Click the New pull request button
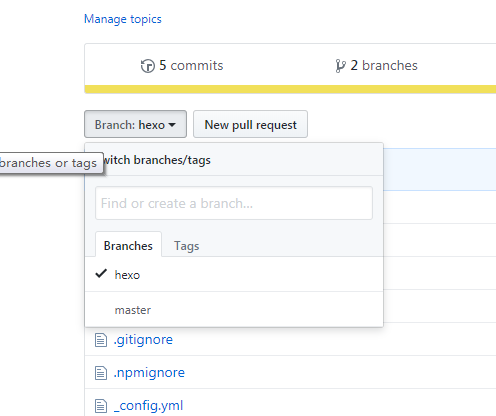This screenshot has height=416, width=496. pos(250,124)
